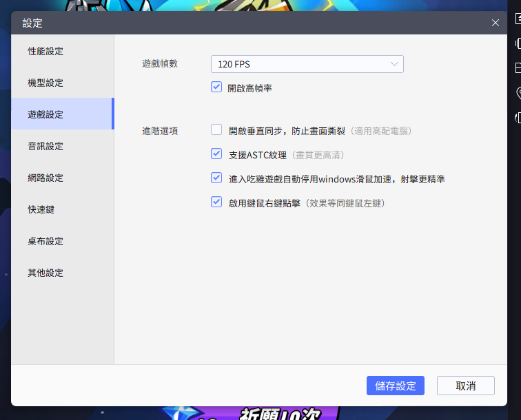Image resolution: width=521 pixels, height=420 pixels.
Task: Uncheck the 開啟高幀率 checkbox
Action: pyautogui.click(x=216, y=87)
